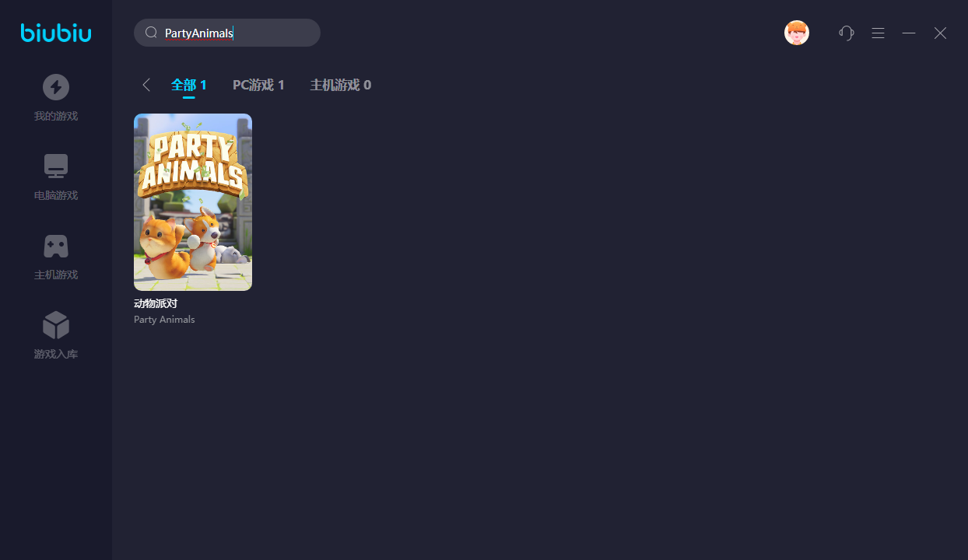Minimize the biubiu window
968x560 pixels.
[909, 33]
